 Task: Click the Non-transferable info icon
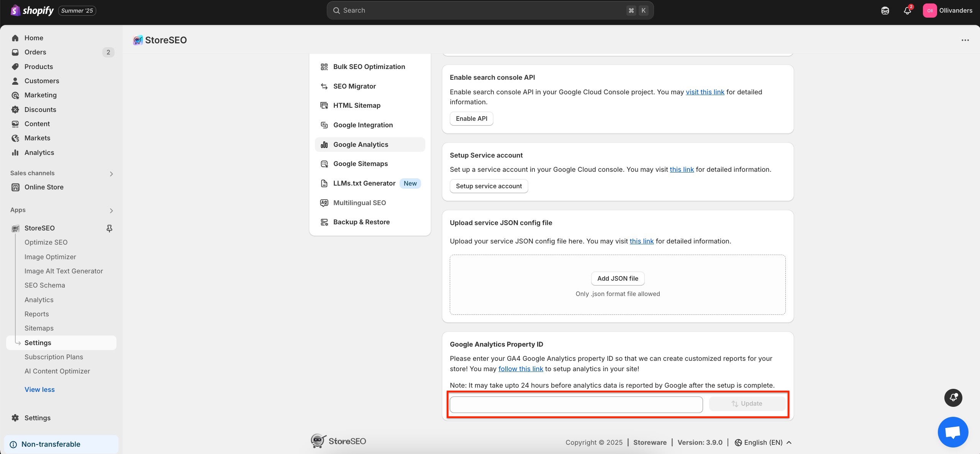[13, 444]
